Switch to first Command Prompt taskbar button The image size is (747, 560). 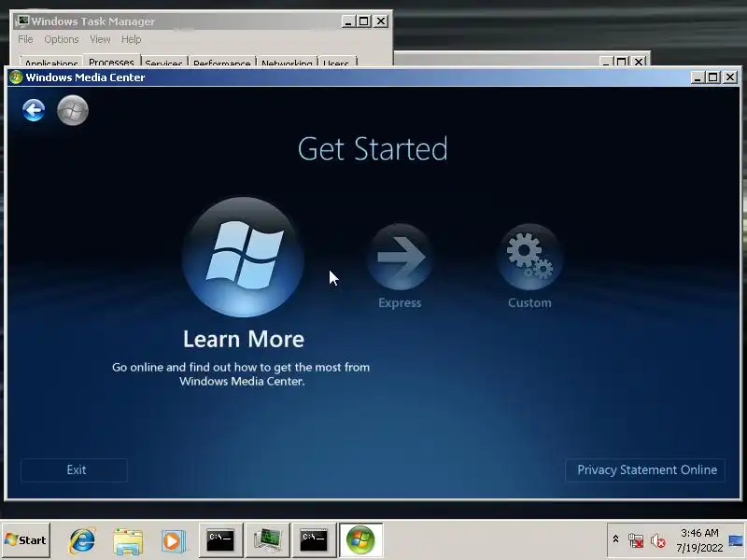point(220,540)
